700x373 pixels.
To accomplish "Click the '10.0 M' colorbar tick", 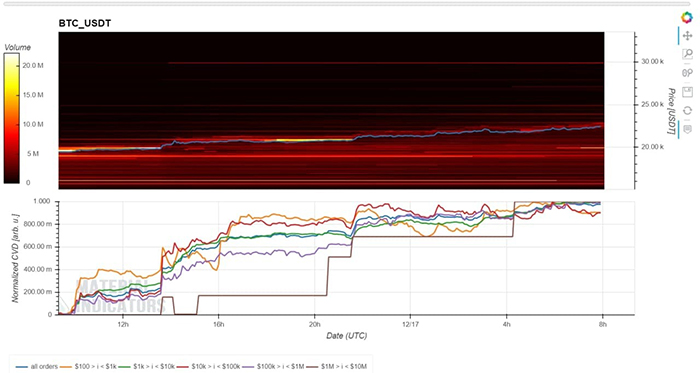I will point(33,124).
